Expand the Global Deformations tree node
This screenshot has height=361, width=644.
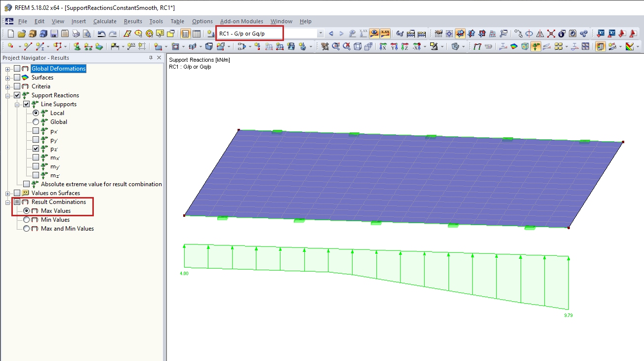pyautogui.click(x=8, y=69)
